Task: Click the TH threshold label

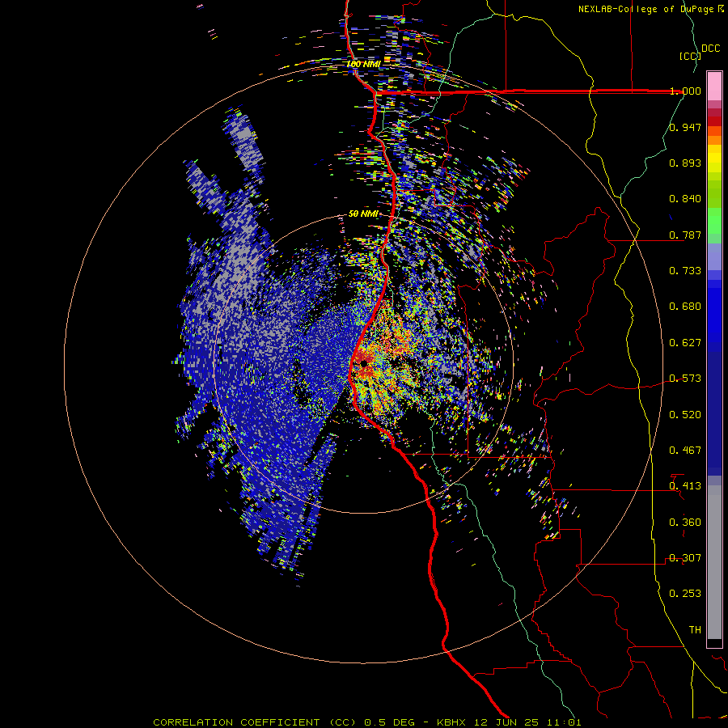Action: [695, 630]
